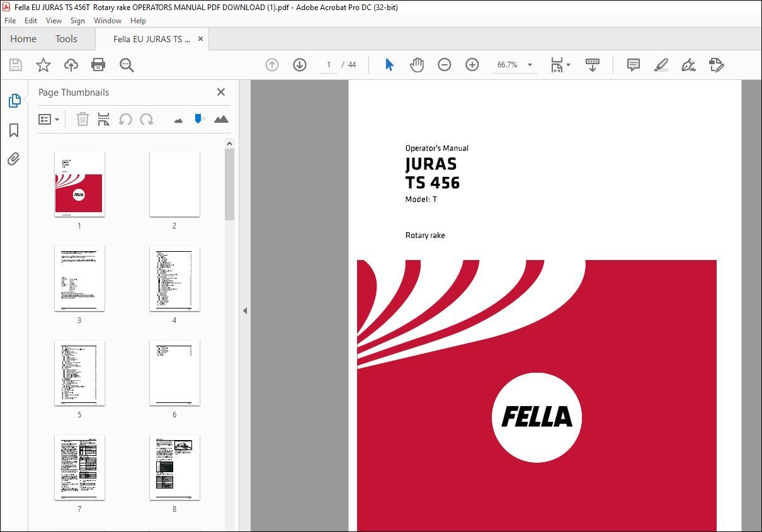
Task: Rotate pages counterclockwise in thumbnails panel
Action: [125, 119]
